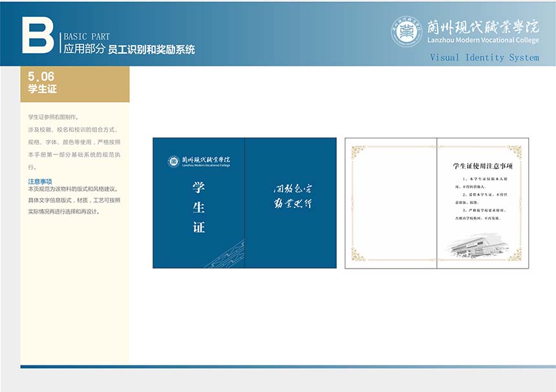Click the 员工识别和奖励系统 heading text
556x392 pixels.
coord(151,50)
